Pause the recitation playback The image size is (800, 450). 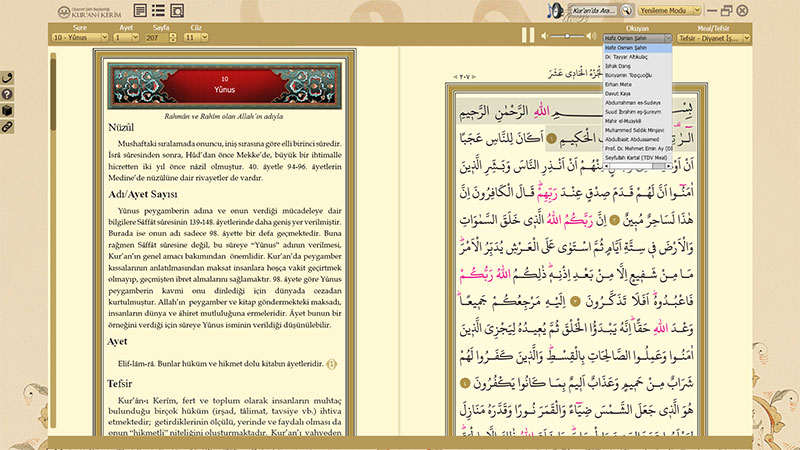528,35
